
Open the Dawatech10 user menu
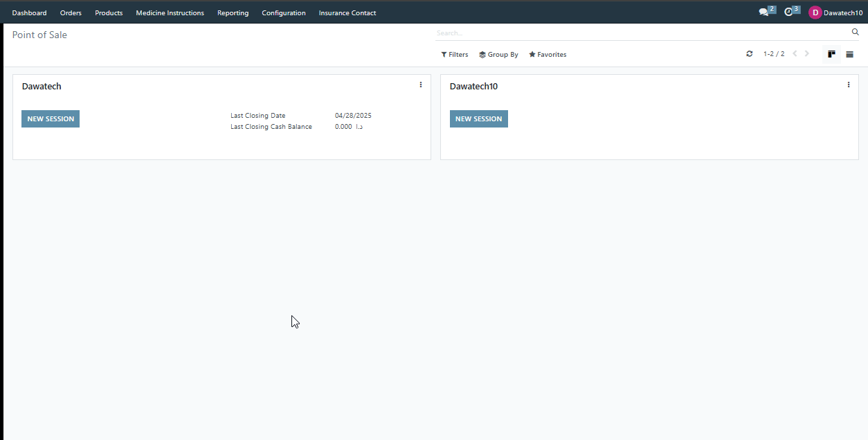click(x=836, y=12)
